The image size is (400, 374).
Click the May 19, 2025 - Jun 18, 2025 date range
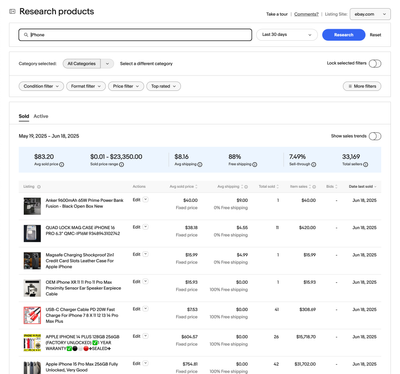(x=49, y=136)
